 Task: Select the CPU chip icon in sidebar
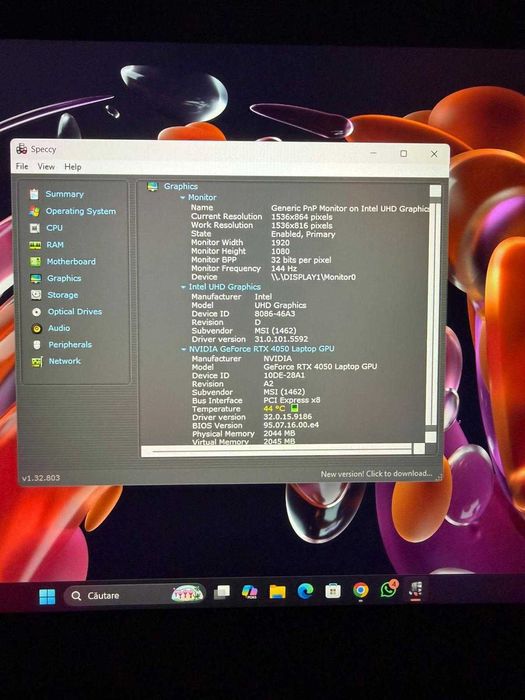[34, 228]
